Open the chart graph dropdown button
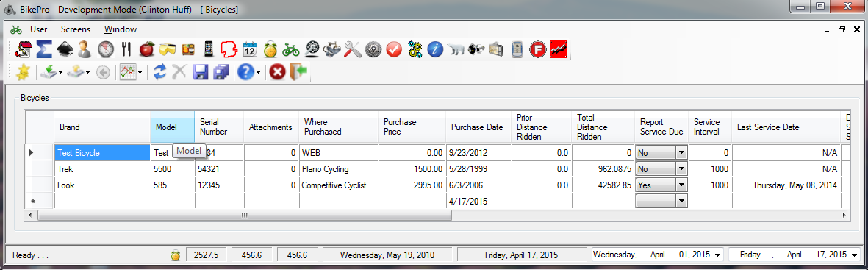The image size is (868, 270). (x=140, y=73)
